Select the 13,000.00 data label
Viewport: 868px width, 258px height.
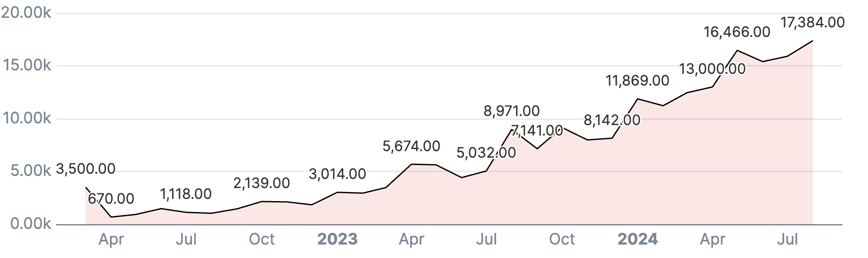[x=712, y=69]
